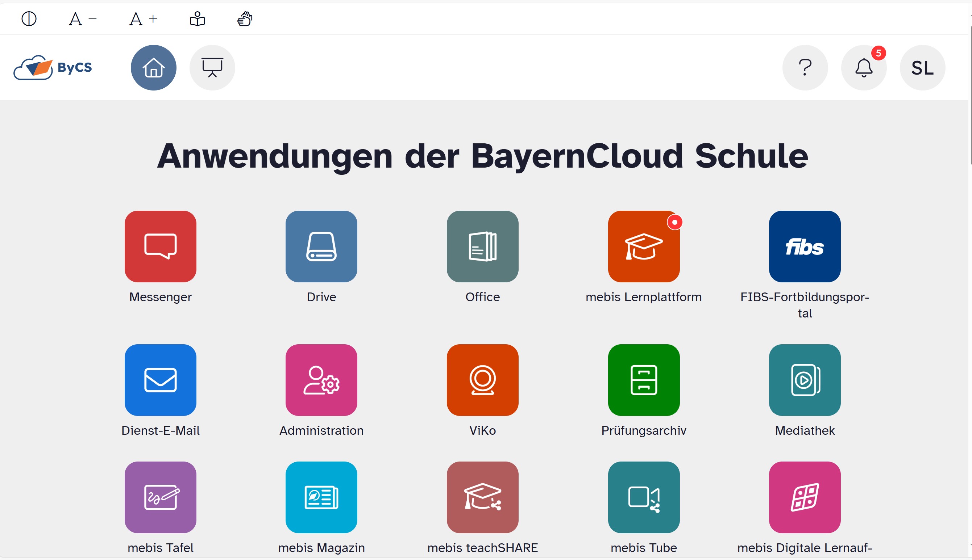Open mebis Tafel app

click(160, 497)
